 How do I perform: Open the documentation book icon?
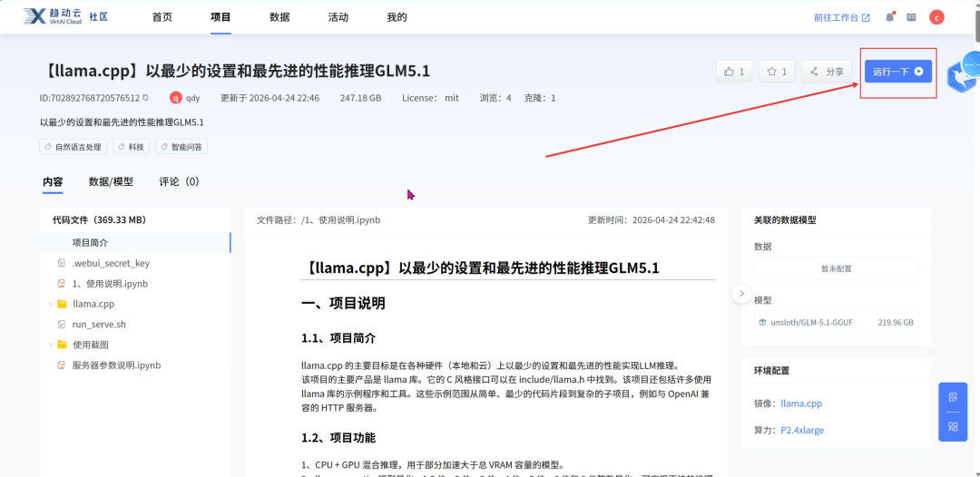click(x=911, y=17)
